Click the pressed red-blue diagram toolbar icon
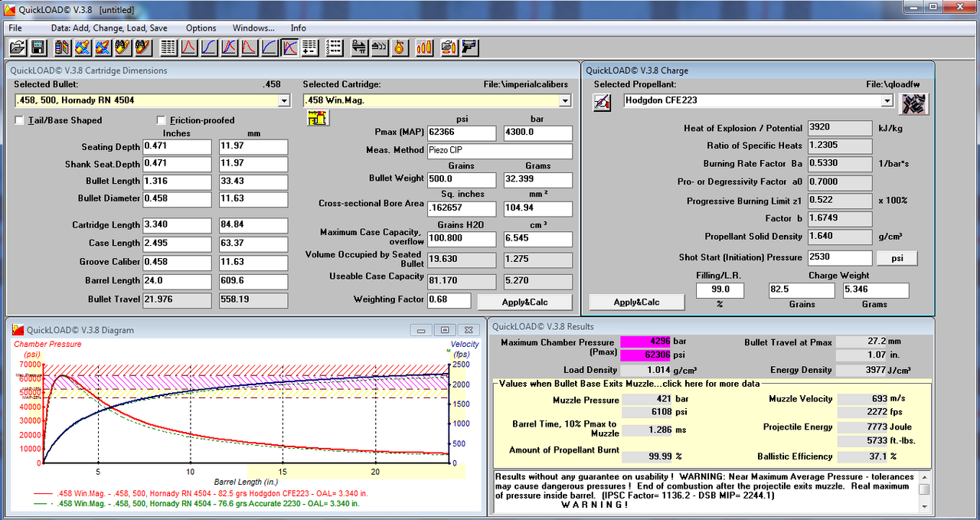Screen dimensions: 980x520 (x=290, y=47)
